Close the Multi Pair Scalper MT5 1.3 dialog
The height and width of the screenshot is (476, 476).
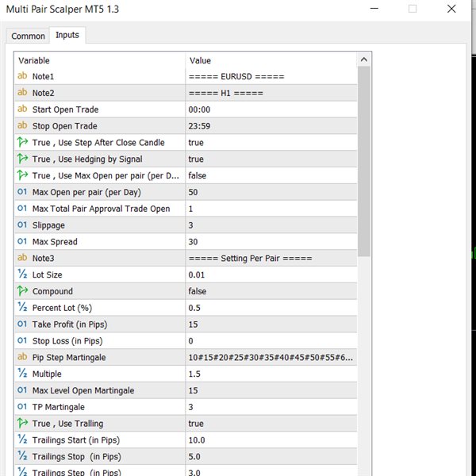point(451,9)
